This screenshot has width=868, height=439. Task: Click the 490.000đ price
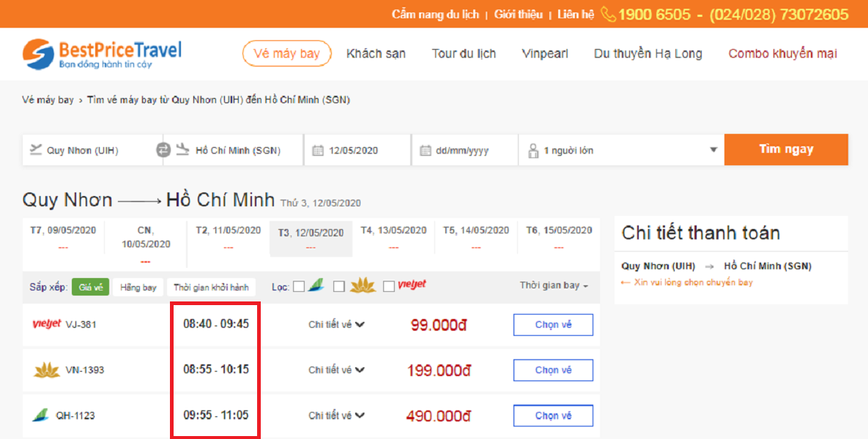[439, 416]
